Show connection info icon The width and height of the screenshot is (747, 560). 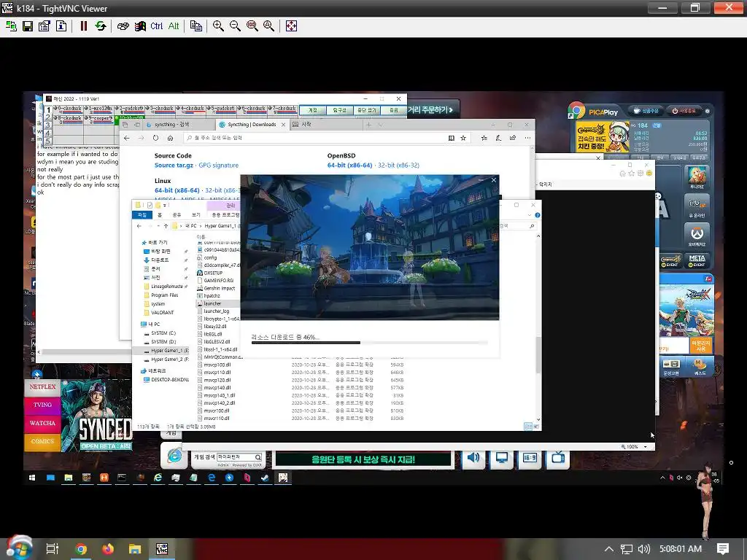click(x=61, y=26)
